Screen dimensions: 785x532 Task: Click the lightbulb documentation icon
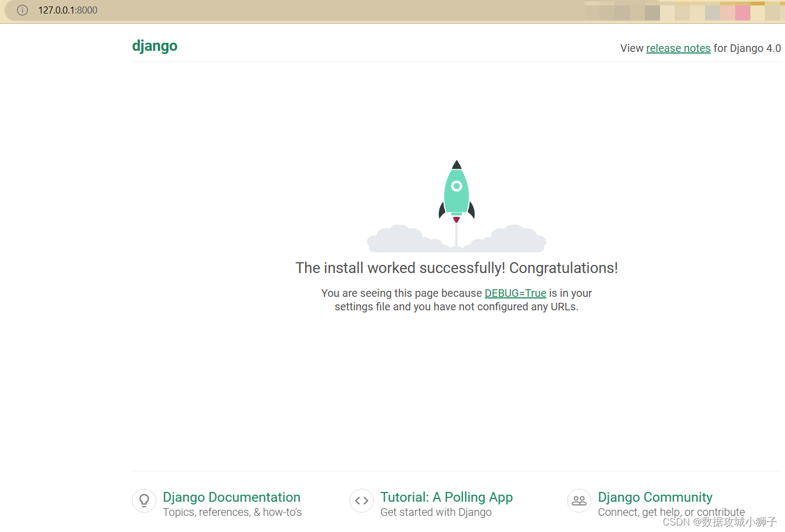pyautogui.click(x=144, y=501)
